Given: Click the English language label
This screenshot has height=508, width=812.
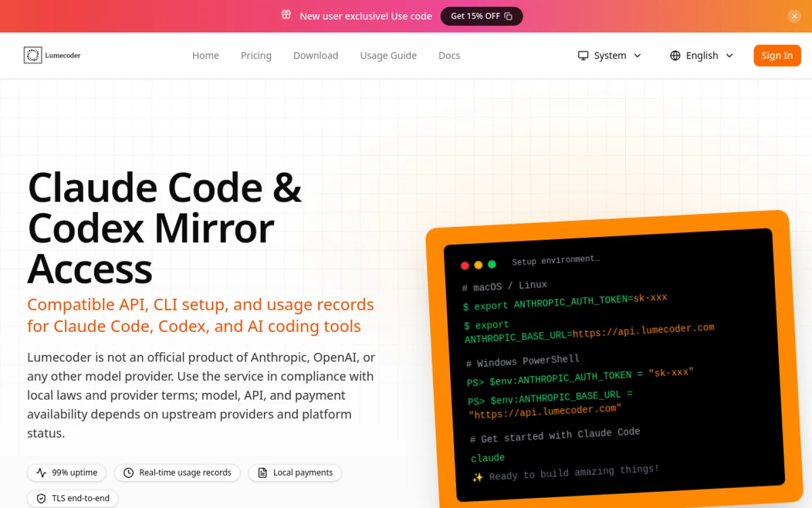Looking at the screenshot, I should point(702,55).
